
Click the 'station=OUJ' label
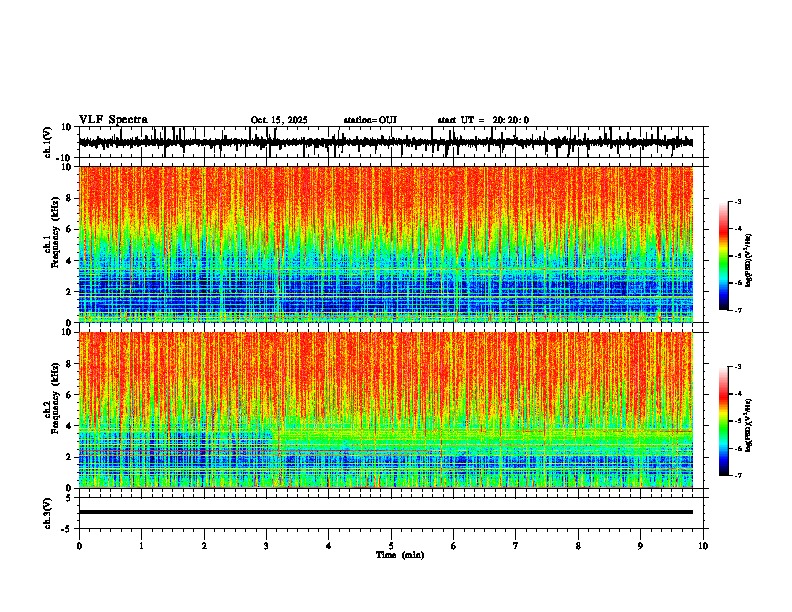click(x=370, y=120)
